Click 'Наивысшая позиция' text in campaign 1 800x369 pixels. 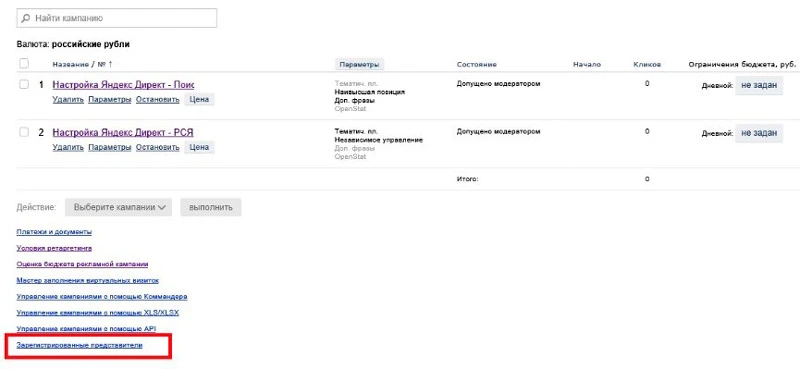(370, 92)
